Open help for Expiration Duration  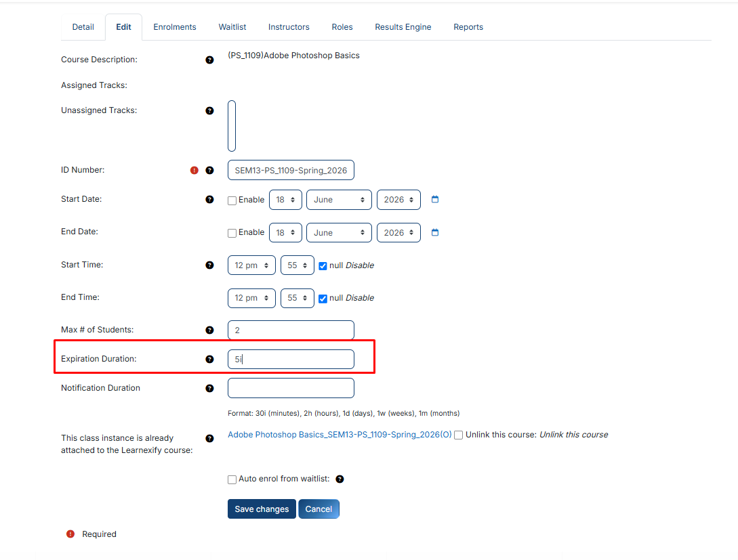(x=209, y=360)
